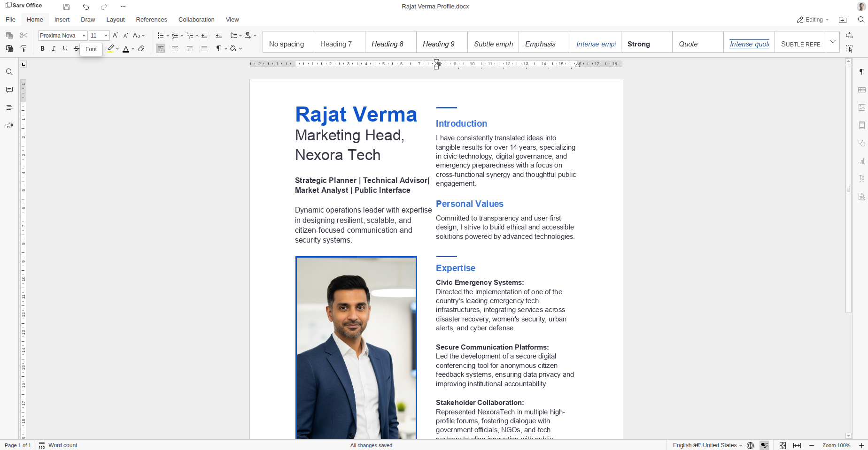The image size is (868, 450).
Task: Open the Find search icon in left sidebar
Action: point(9,72)
